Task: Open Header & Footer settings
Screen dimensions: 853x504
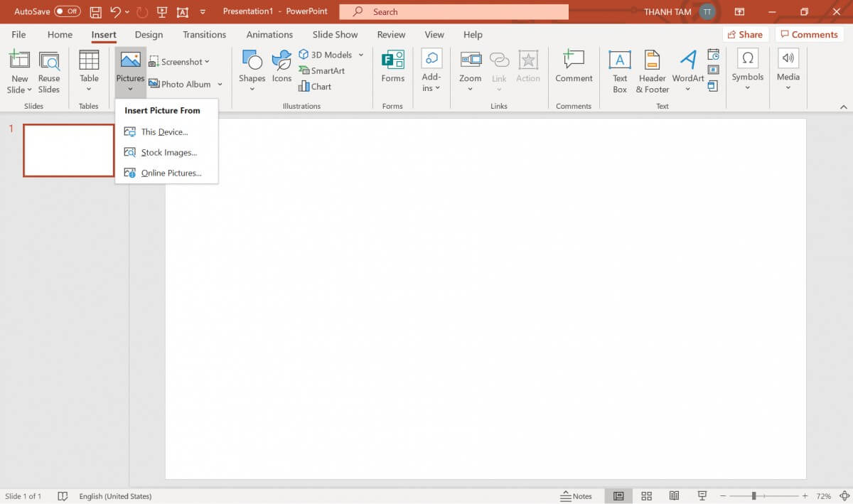Action: 652,70
